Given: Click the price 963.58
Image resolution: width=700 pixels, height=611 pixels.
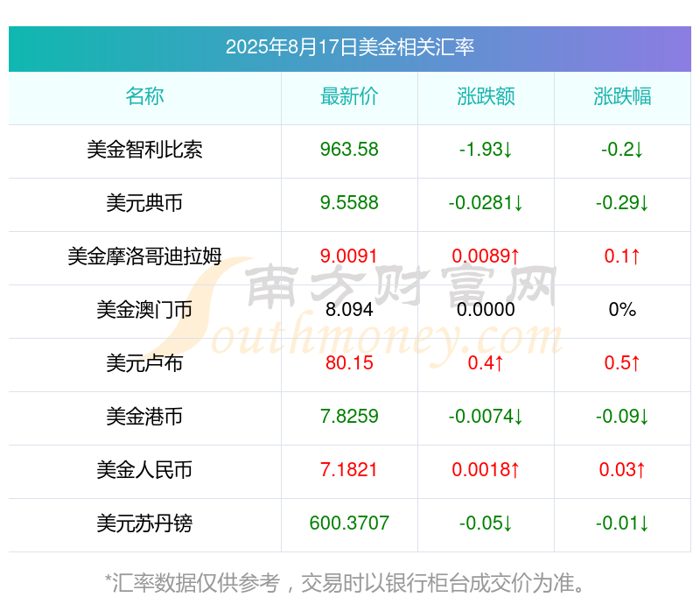Looking at the screenshot, I should (349, 150).
